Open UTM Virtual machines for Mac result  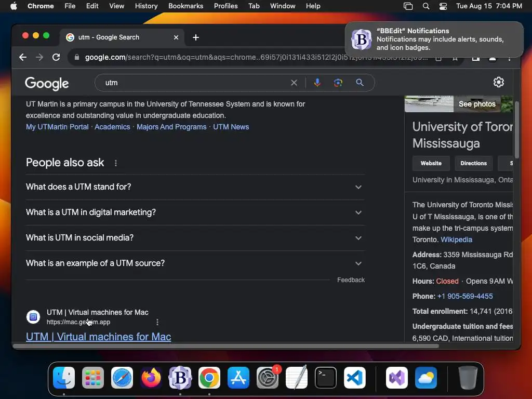click(98, 337)
